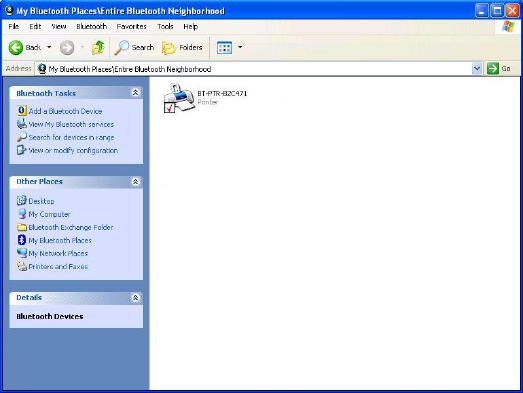This screenshot has height=393, width=523.
Task: Click Search for devices in range
Action: pos(71,137)
